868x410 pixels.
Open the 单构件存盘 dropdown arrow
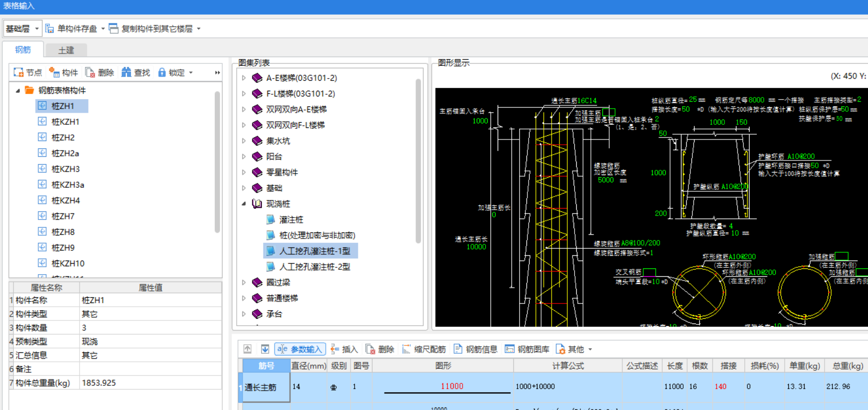point(103,28)
